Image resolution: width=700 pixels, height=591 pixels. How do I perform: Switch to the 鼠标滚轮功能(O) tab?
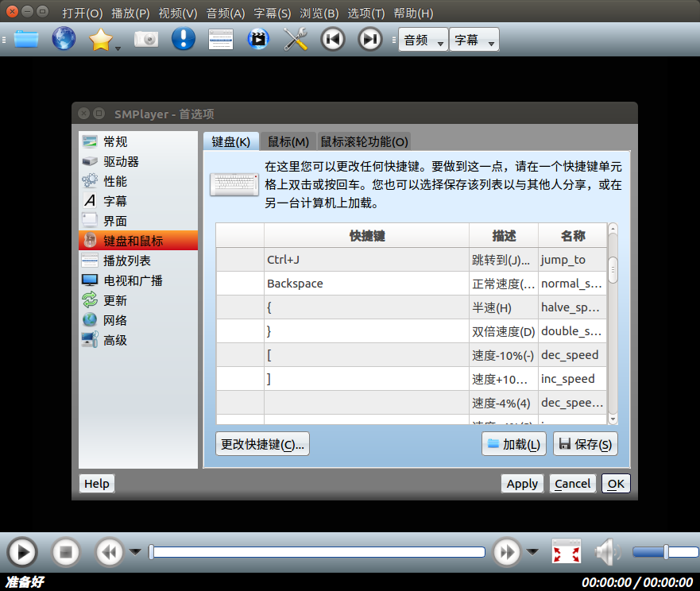click(x=364, y=142)
